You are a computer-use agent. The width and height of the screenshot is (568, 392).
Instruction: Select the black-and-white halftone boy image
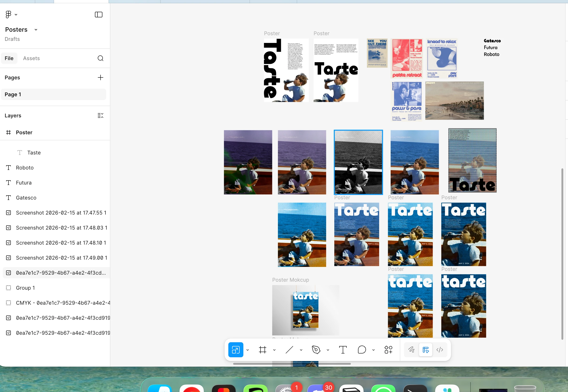(x=358, y=162)
